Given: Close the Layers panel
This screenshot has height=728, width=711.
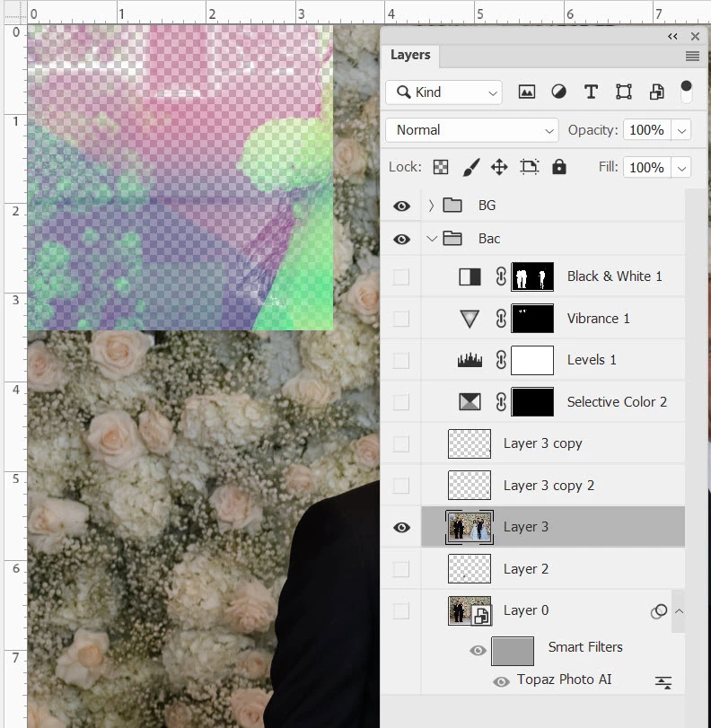Looking at the screenshot, I should pyautogui.click(x=695, y=36).
